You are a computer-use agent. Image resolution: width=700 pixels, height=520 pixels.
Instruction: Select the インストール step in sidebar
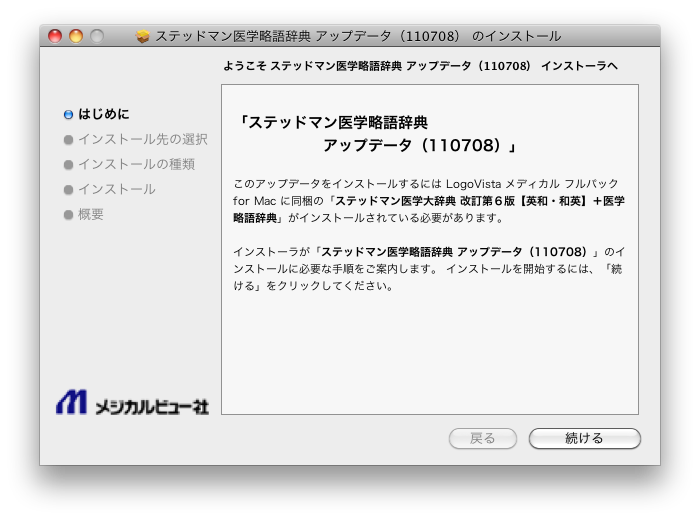coord(117,189)
